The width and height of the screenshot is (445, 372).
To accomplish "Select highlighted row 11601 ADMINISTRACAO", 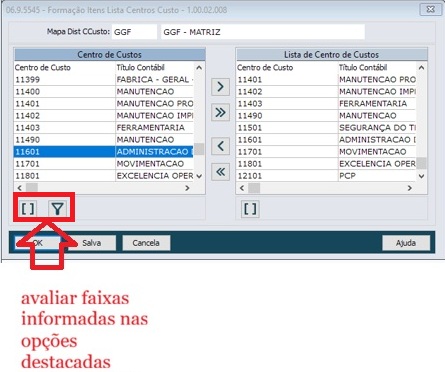I will click(104, 152).
